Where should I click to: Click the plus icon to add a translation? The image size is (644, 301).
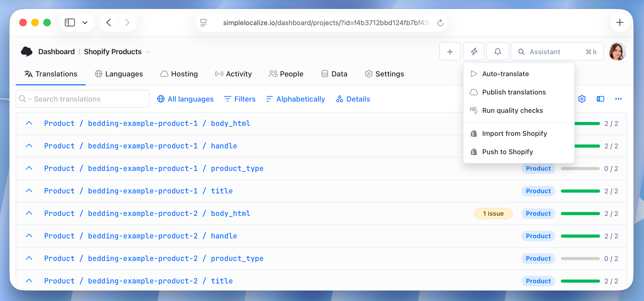pyautogui.click(x=450, y=51)
